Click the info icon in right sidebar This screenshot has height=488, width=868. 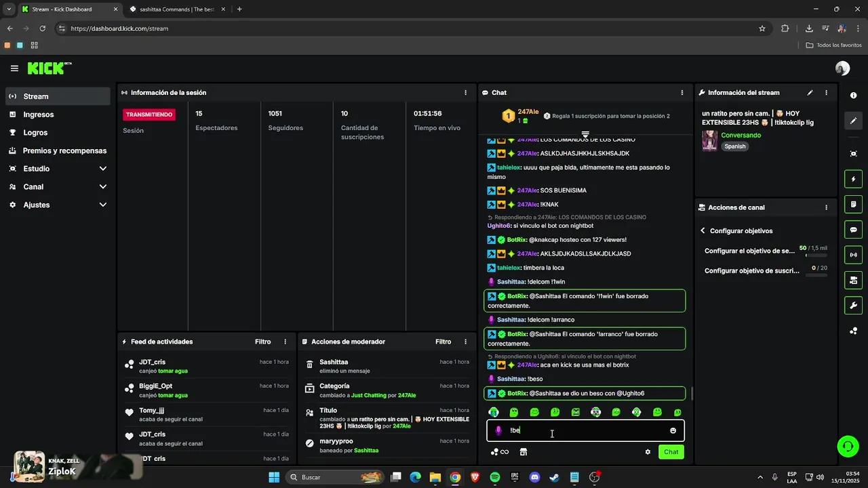[x=853, y=96]
